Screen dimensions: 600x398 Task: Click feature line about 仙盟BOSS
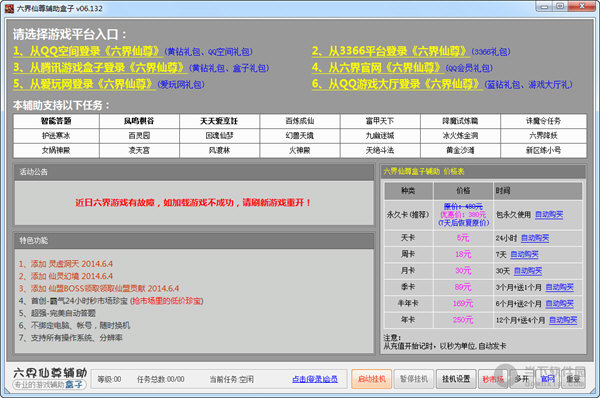click(x=99, y=288)
